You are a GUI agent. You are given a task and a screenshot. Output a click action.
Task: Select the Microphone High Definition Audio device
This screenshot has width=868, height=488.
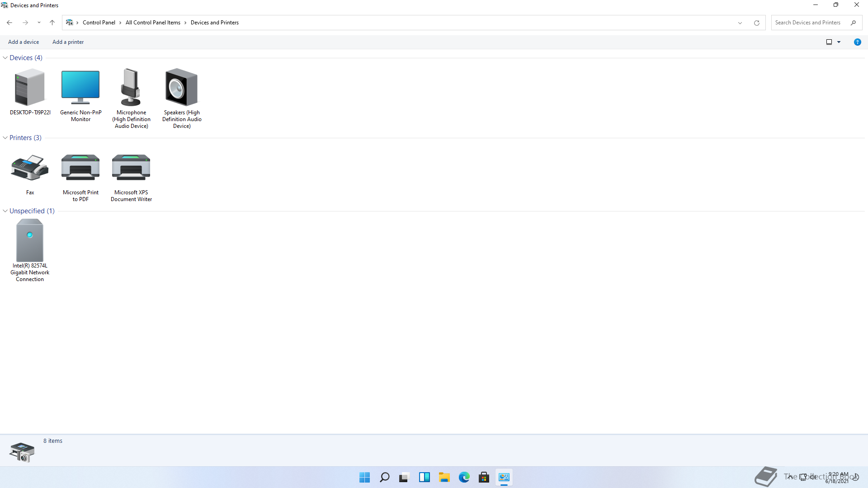(x=131, y=88)
